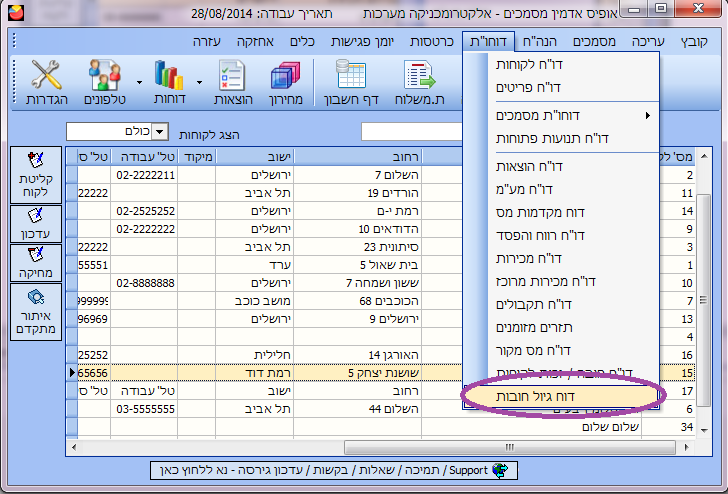Open the טלפונים phones toolbar icon
The height and width of the screenshot is (494, 728).
coord(105,82)
